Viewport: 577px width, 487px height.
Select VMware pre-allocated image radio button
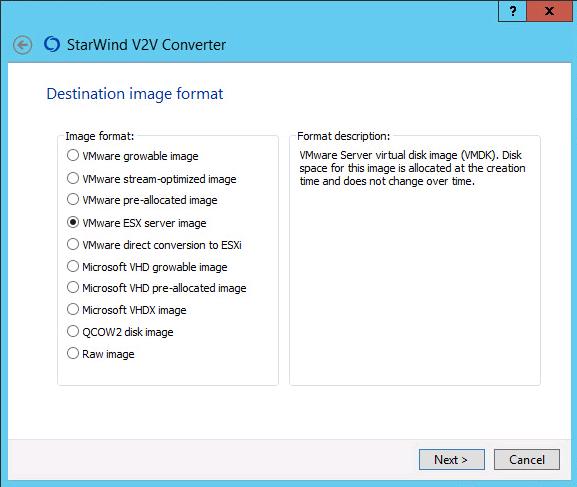[x=142, y=200]
